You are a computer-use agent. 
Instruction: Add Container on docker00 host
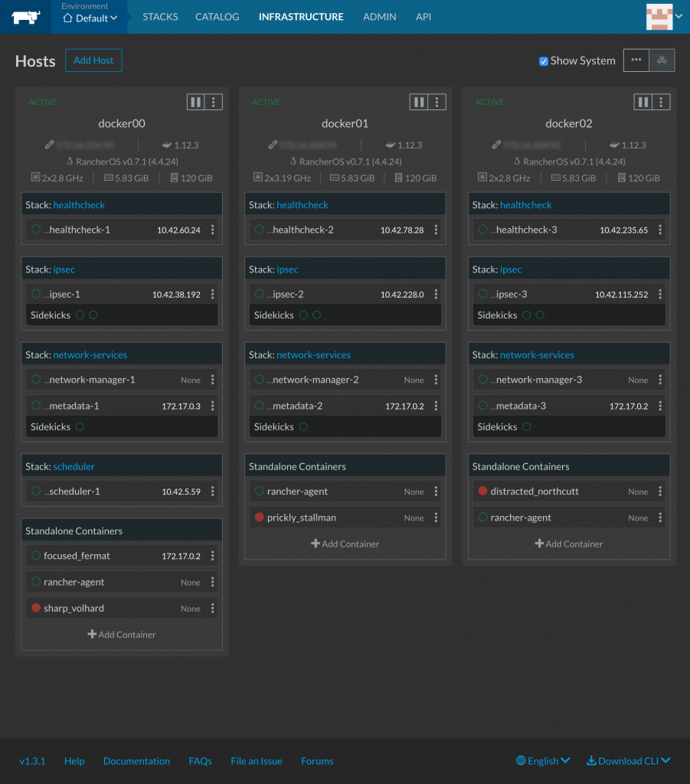pyautogui.click(x=122, y=635)
